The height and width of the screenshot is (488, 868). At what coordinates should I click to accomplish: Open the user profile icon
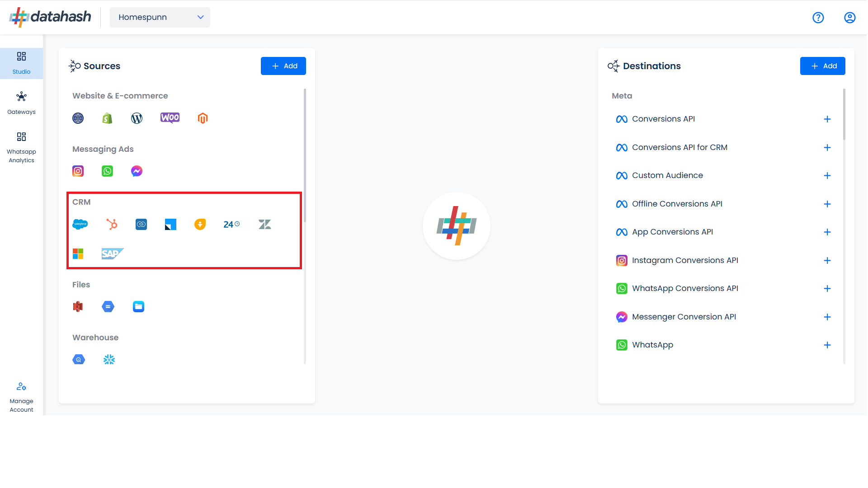tap(850, 18)
